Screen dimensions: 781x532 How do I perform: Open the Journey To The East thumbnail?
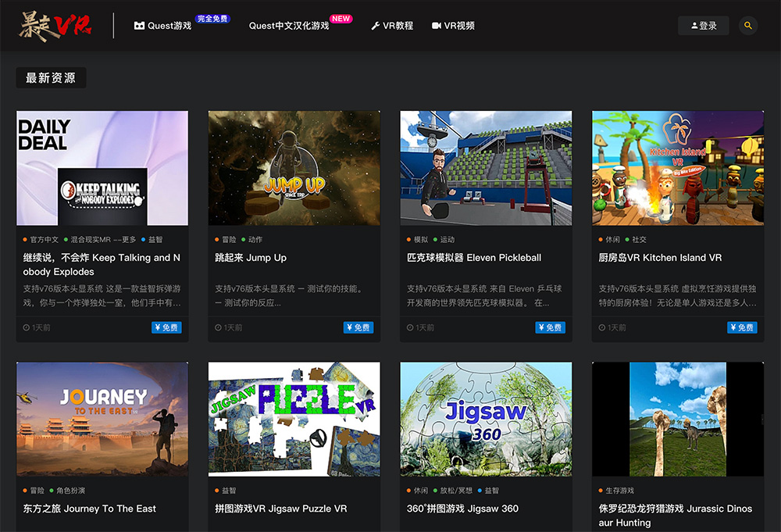pyautogui.click(x=102, y=419)
